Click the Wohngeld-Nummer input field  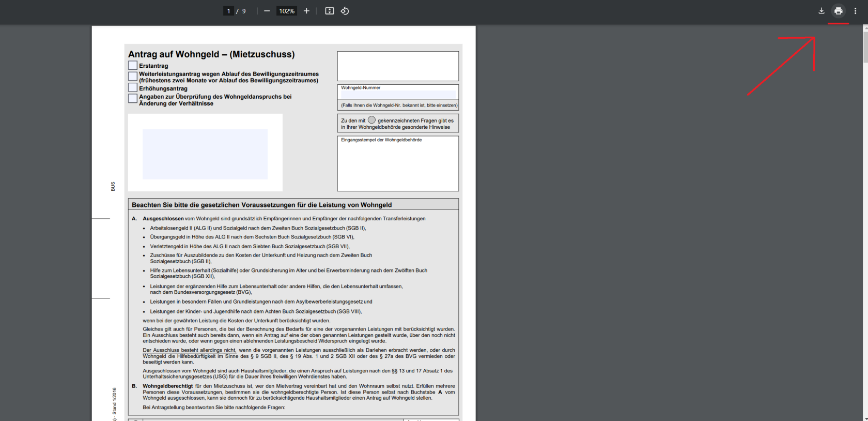tap(398, 95)
